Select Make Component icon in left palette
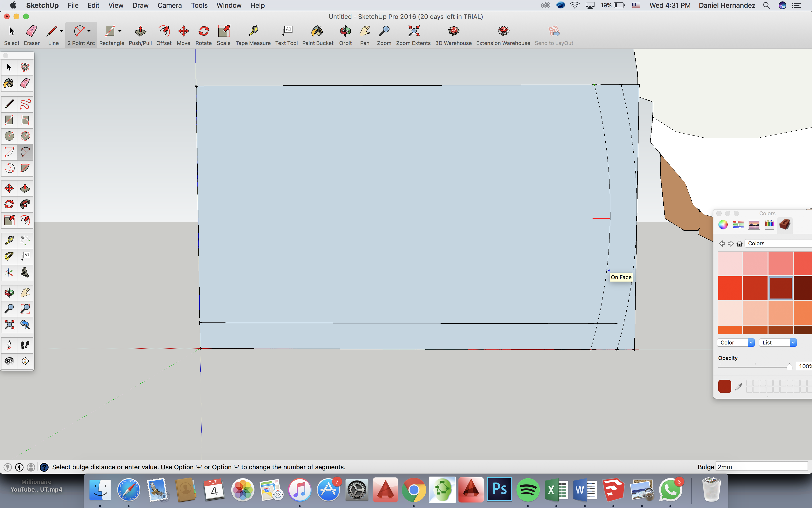Image resolution: width=812 pixels, height=508 pixels. 25,67
